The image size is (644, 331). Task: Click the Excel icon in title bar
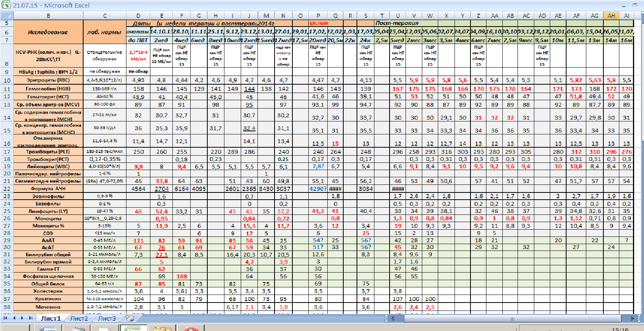pos(6,5)
